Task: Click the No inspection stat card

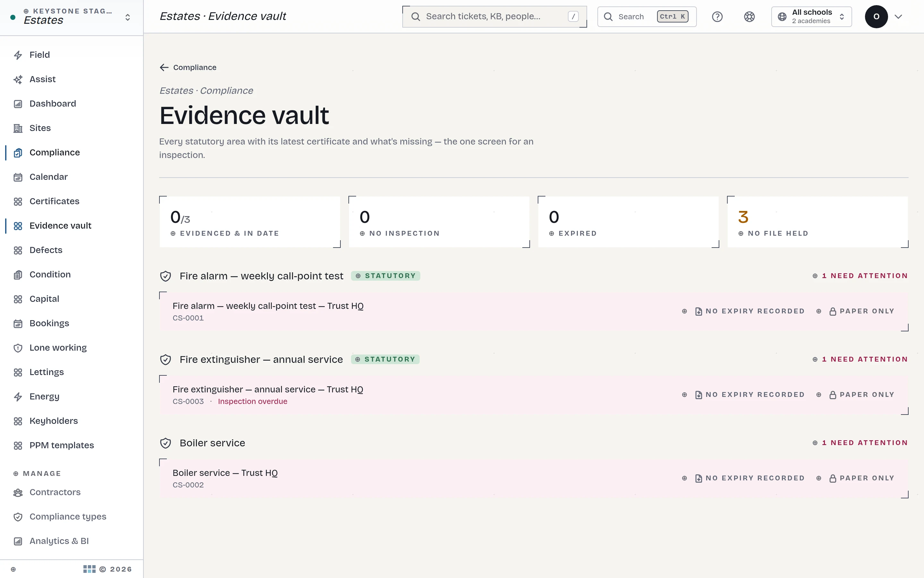Action: point(439,222)
